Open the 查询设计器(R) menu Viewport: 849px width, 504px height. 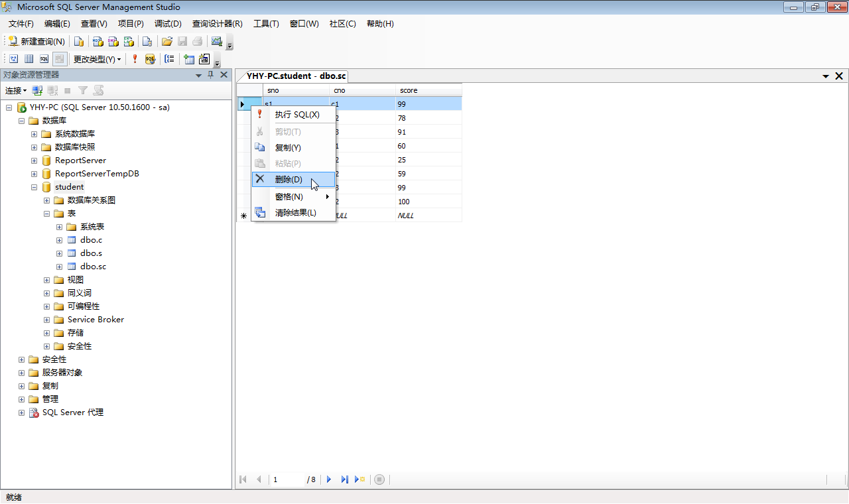point(218,23)
